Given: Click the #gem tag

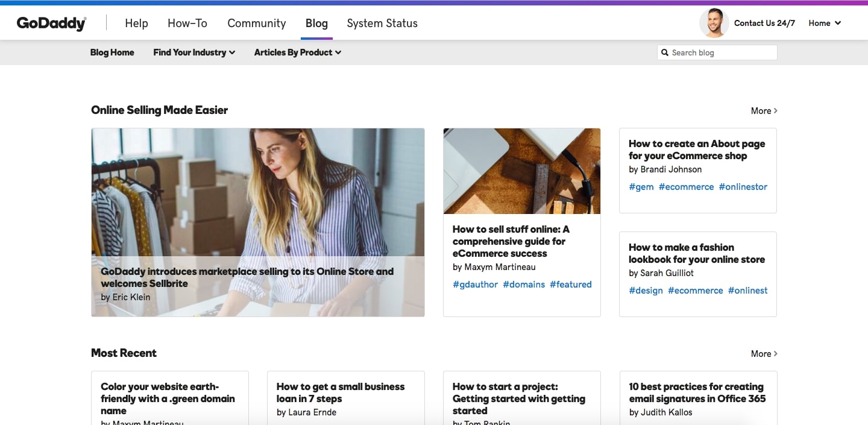Looking at the screenshot, I should pyautogui.click(x=641, y=187).
